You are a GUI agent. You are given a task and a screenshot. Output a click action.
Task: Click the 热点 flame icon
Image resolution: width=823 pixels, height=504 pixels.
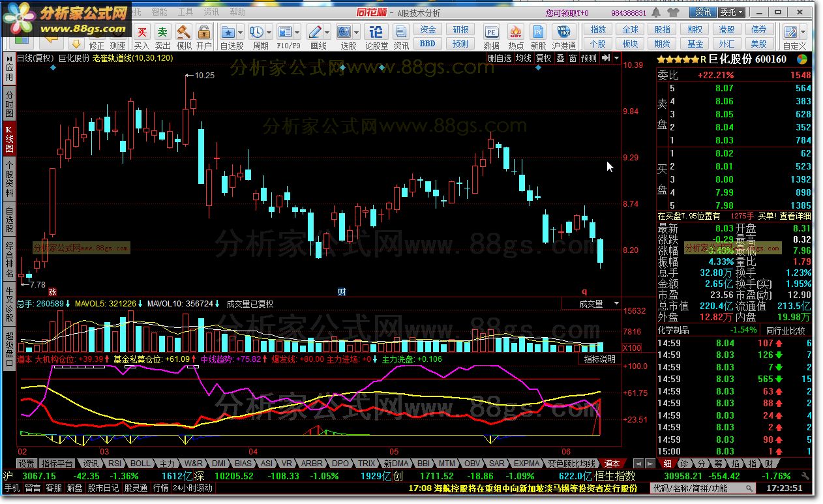tap(516, 32)
